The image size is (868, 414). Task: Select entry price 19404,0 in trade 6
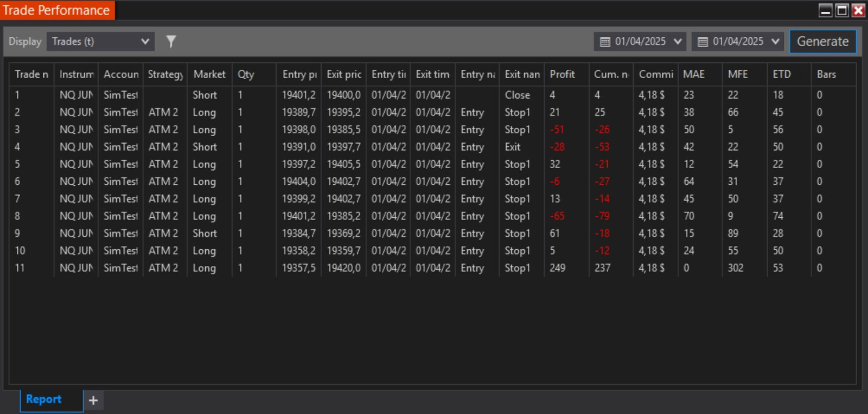[298, 182]
